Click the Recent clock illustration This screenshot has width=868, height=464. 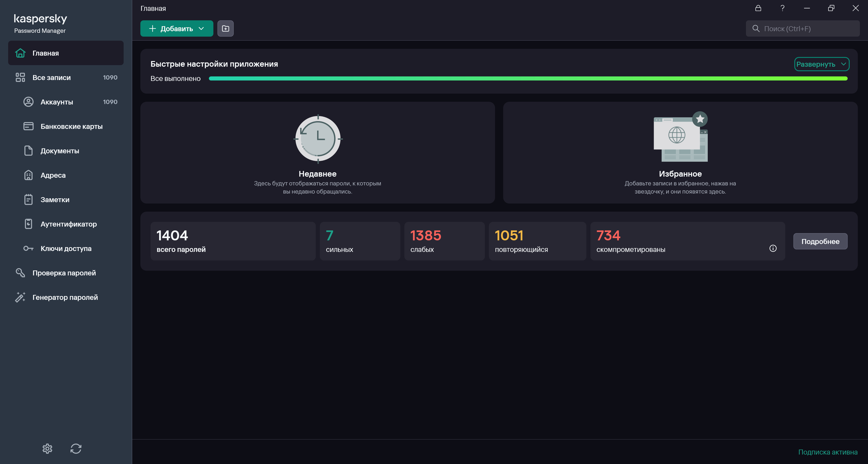[x=318, y=139]
